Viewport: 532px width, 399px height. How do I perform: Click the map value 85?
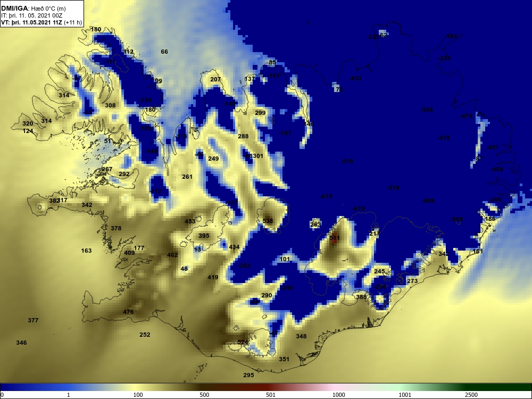pyautogui.click(x=272, y=62)
